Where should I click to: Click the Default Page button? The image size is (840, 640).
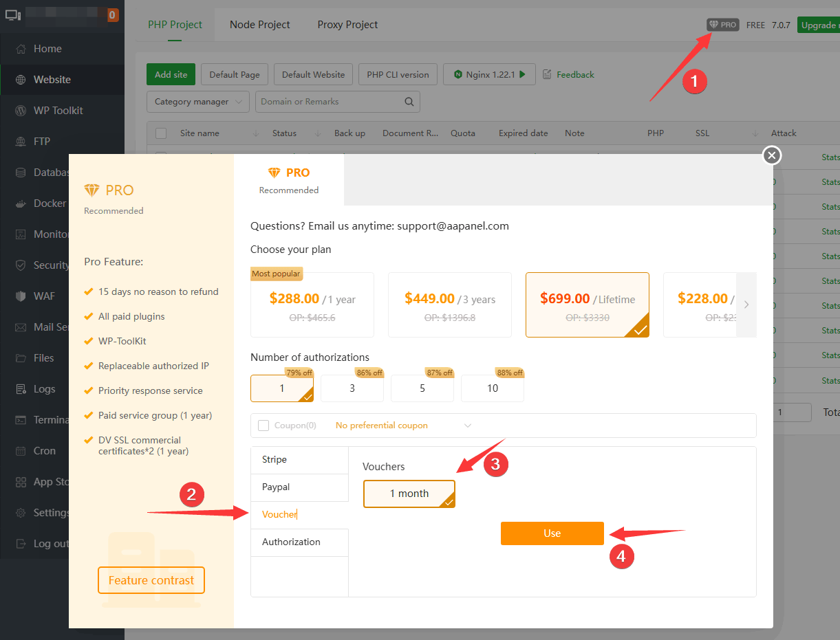tap(235, 74)
